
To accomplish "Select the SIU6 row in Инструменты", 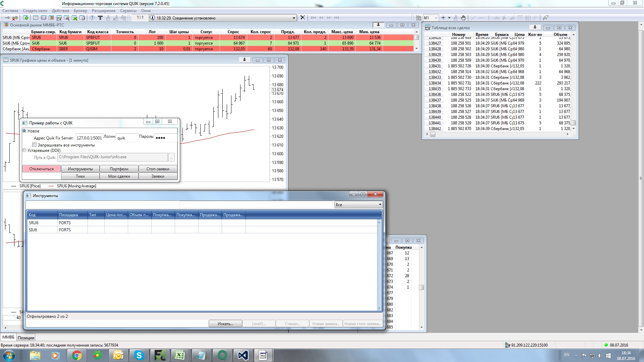I will (202, 230).
